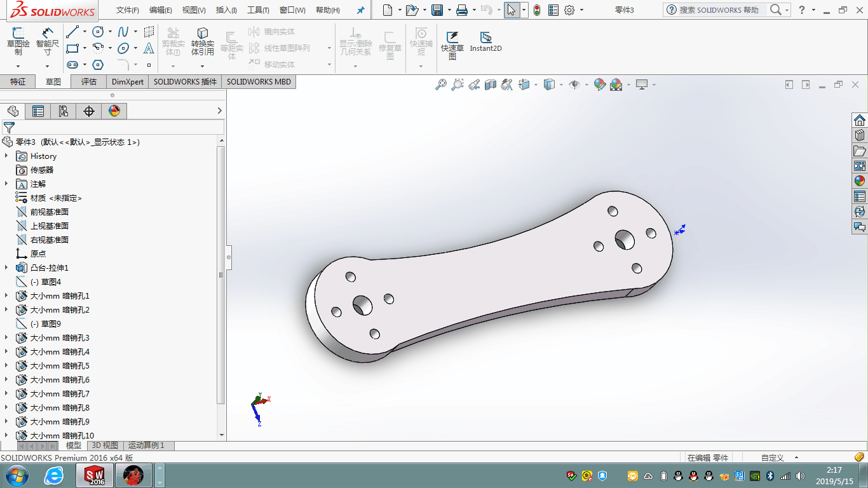Click the Zoom to Fit icon

tap(441, 85)
